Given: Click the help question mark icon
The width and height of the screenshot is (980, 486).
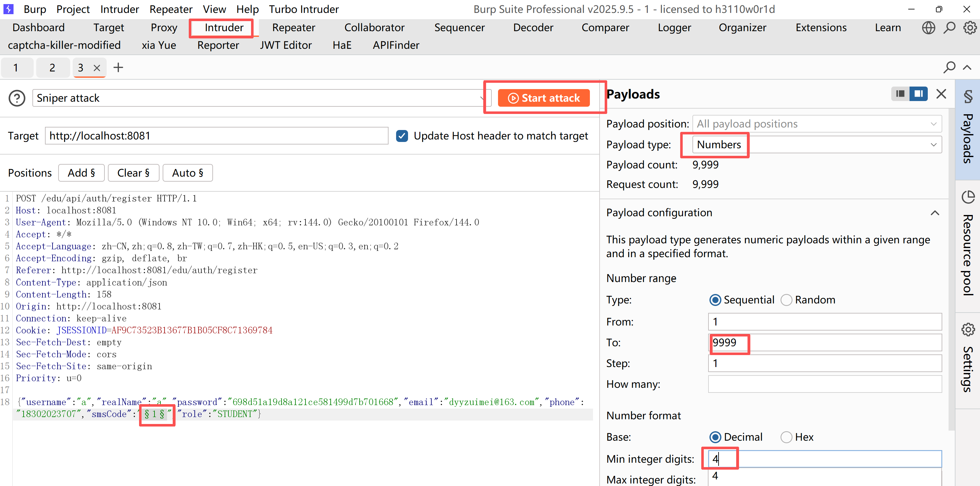Looking at the screenshot, I should coord(17,98).
